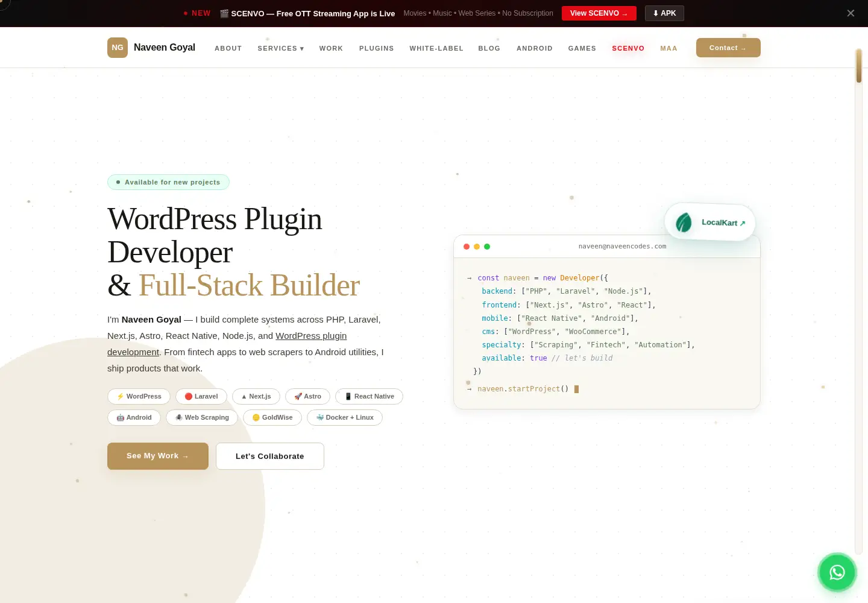The height and width of the screenshot is (603, 868).
Task: Click the 'available: true' code line
Action: [x=547, y=358]
